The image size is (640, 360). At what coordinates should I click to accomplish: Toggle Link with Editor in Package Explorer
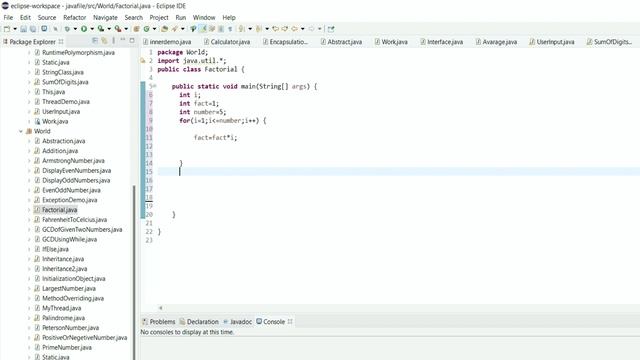click(104, 40)
